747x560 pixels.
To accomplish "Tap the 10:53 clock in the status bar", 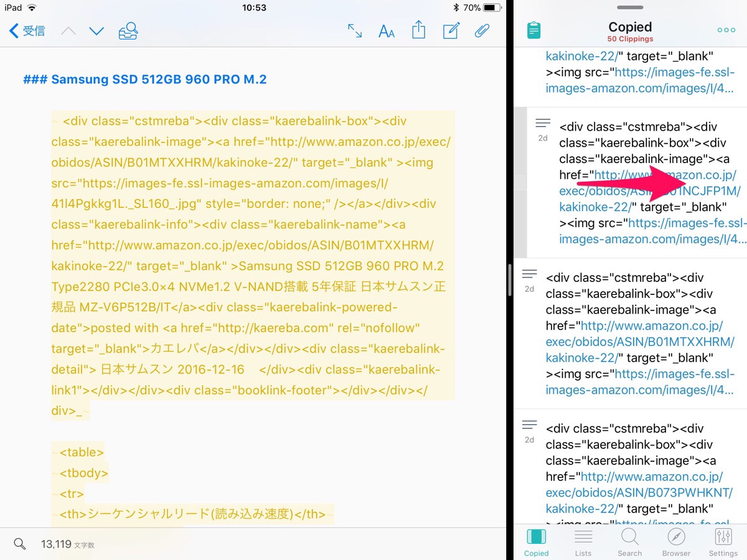I will coord(254,7).
